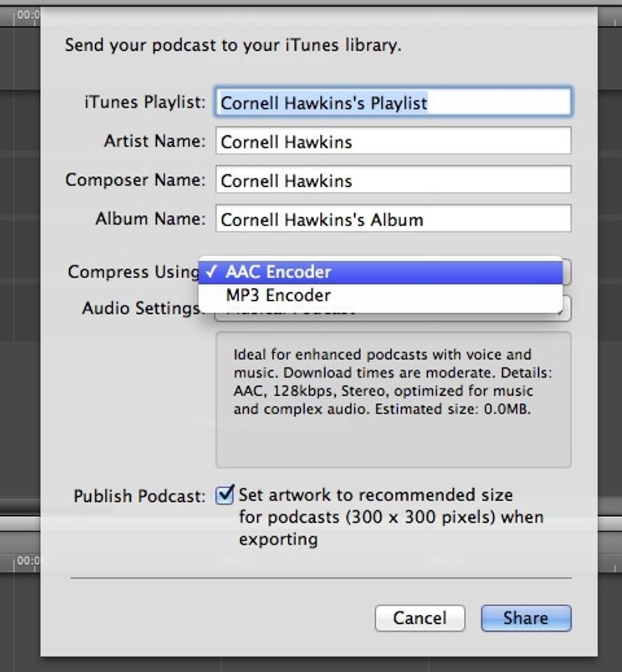The width and height of the screenshot is (622, 672).
Task: Focus the Composer Name input field
Action: point(393,180)
